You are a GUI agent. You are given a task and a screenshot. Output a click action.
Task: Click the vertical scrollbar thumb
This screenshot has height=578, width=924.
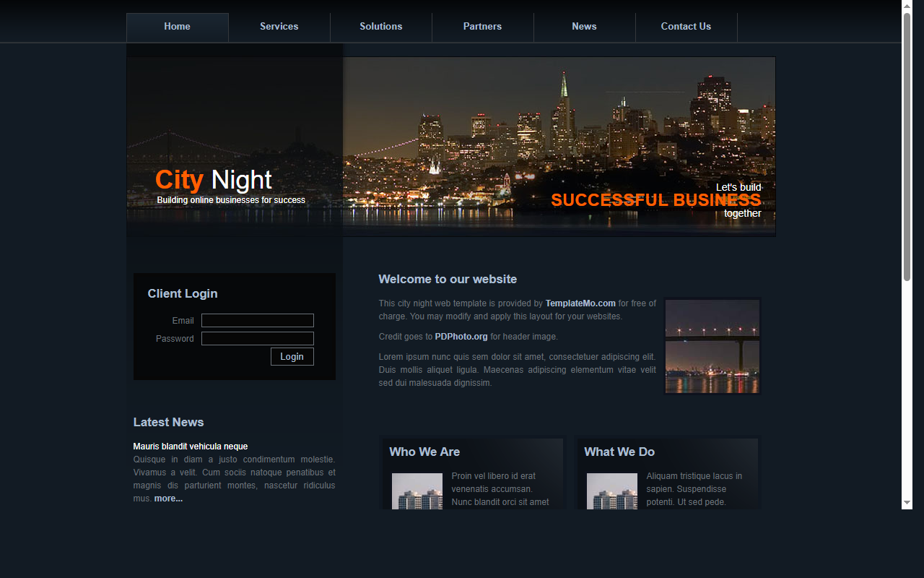pos(907,147)
